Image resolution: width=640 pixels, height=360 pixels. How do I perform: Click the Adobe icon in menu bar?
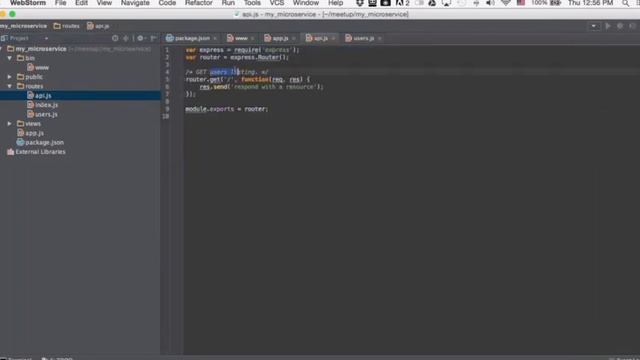(402, 3)
